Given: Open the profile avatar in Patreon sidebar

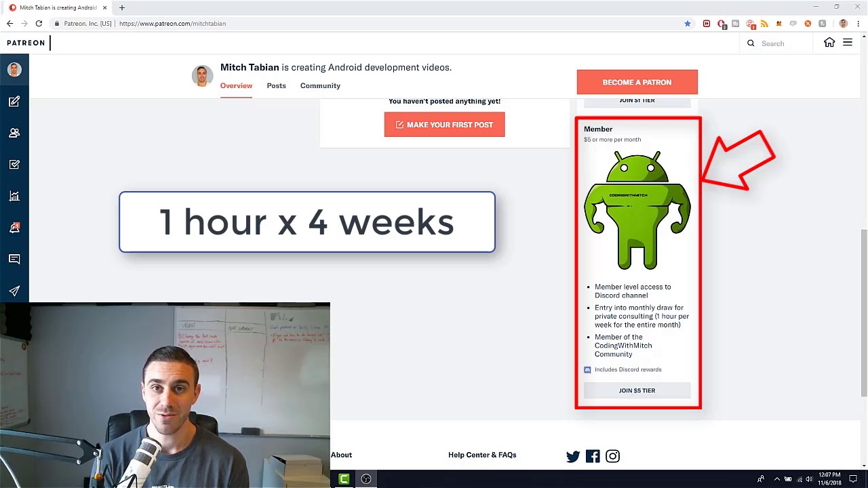Looking at the screenshot, I should pos(14,70).
